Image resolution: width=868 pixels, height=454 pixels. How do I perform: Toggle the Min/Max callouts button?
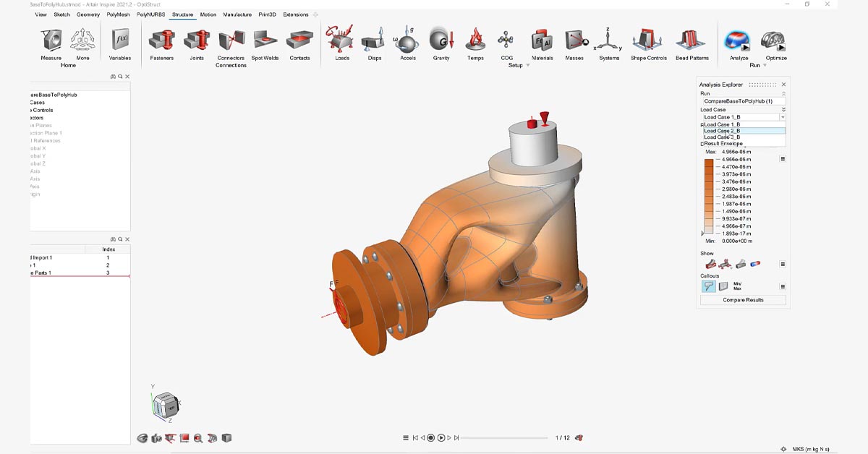point(737,286)
